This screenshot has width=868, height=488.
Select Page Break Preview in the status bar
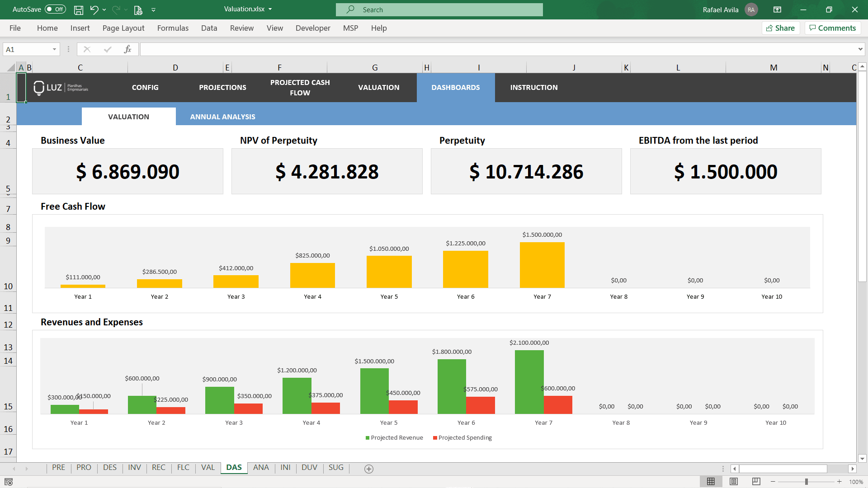(x=755, y=481)
